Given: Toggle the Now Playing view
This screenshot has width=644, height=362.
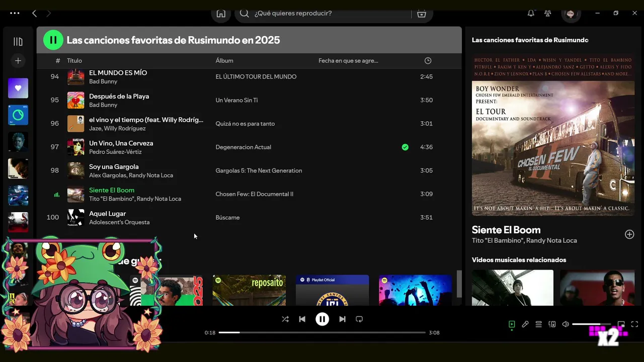Looking at the screenshot, I should [512, 324].
